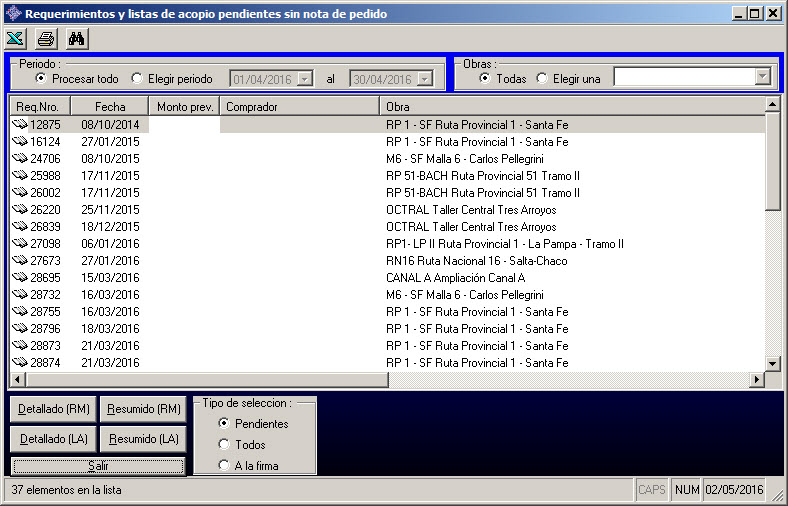Image resolution: width=788 pixels, height=506 pixels.
Task: Click the vertical scrollbar down arrow
Action: (772, 363)
